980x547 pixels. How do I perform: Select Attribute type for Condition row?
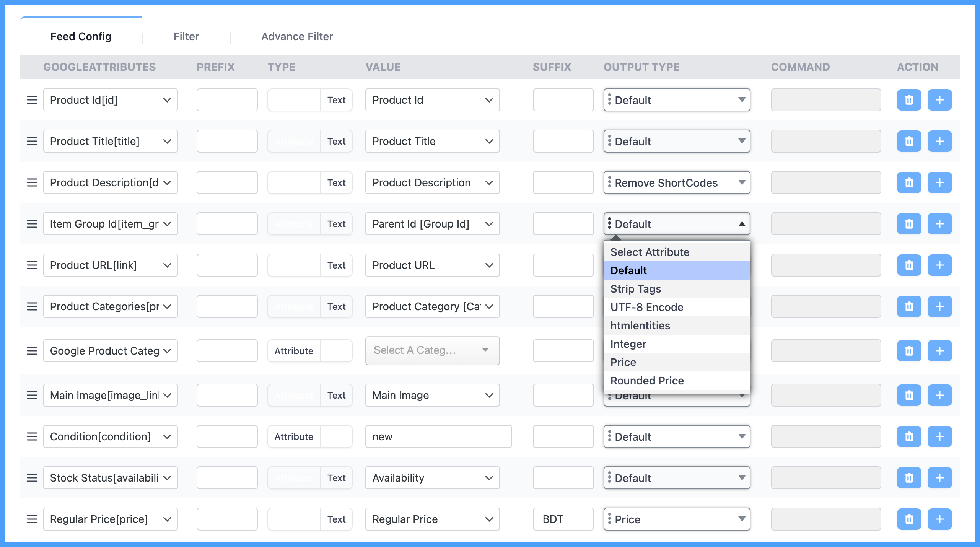point(294,436)
